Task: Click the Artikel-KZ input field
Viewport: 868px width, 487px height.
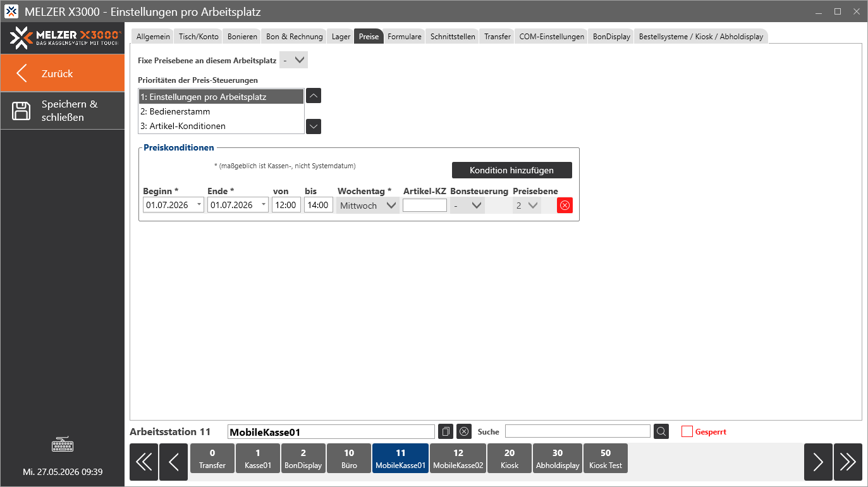Action: click(425, 205)
